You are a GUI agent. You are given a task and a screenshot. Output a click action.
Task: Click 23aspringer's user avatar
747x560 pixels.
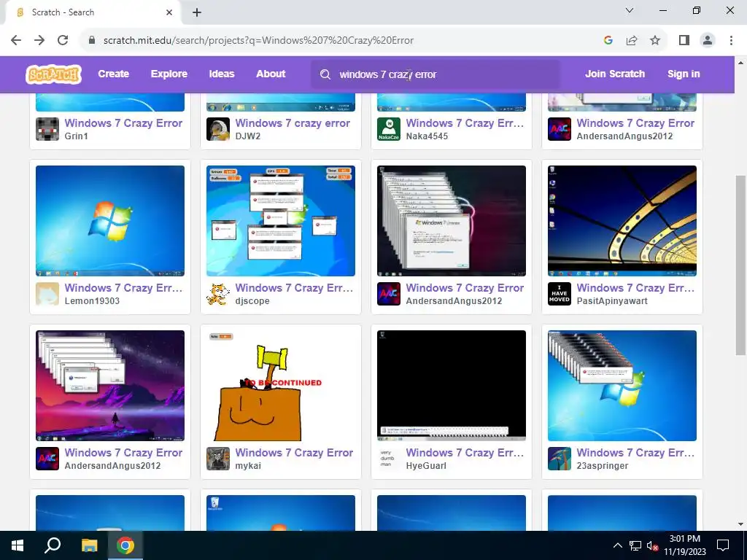pyautogui.click(x=560, y=459)
